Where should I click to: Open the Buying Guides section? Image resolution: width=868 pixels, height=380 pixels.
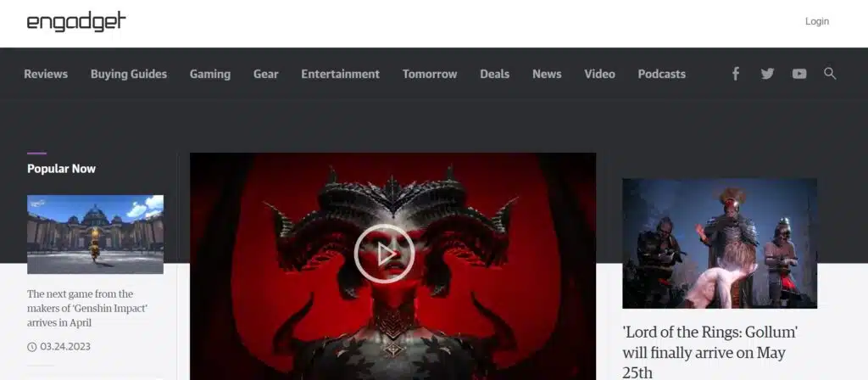point(129,74)
